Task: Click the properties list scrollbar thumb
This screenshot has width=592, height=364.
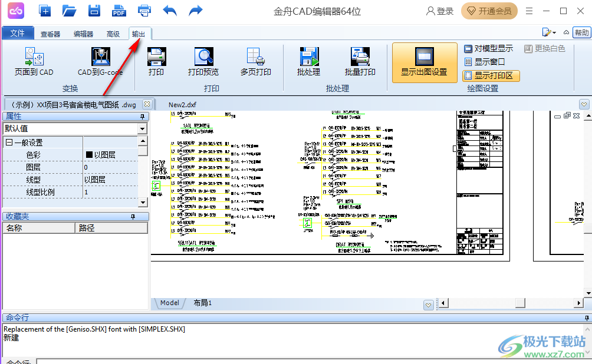Action: 143,151
